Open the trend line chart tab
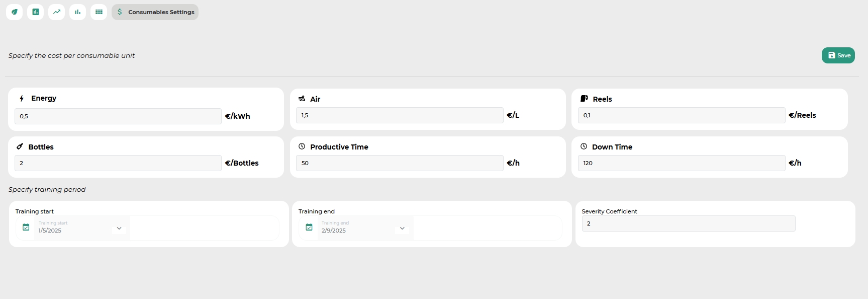The image size is (868, 299). point(57,12)
